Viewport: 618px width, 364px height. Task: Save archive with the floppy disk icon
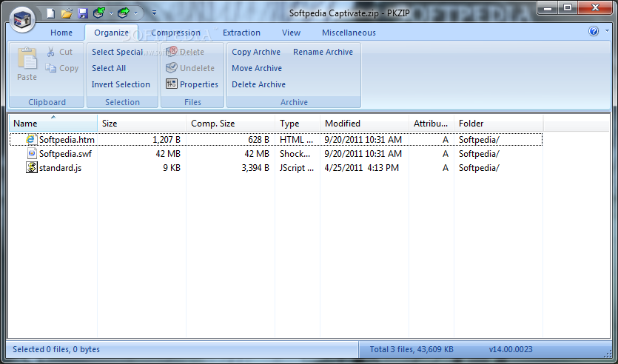[83, 13]
